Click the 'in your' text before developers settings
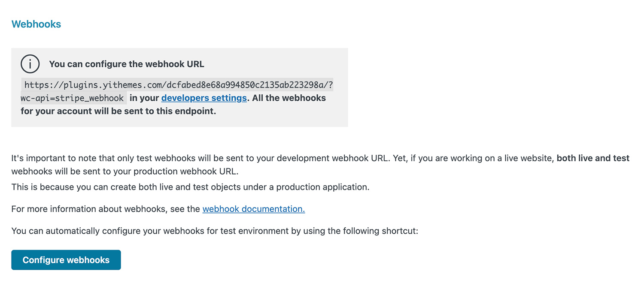The height and width of the screenshot is (301, 644). point(144,98)
